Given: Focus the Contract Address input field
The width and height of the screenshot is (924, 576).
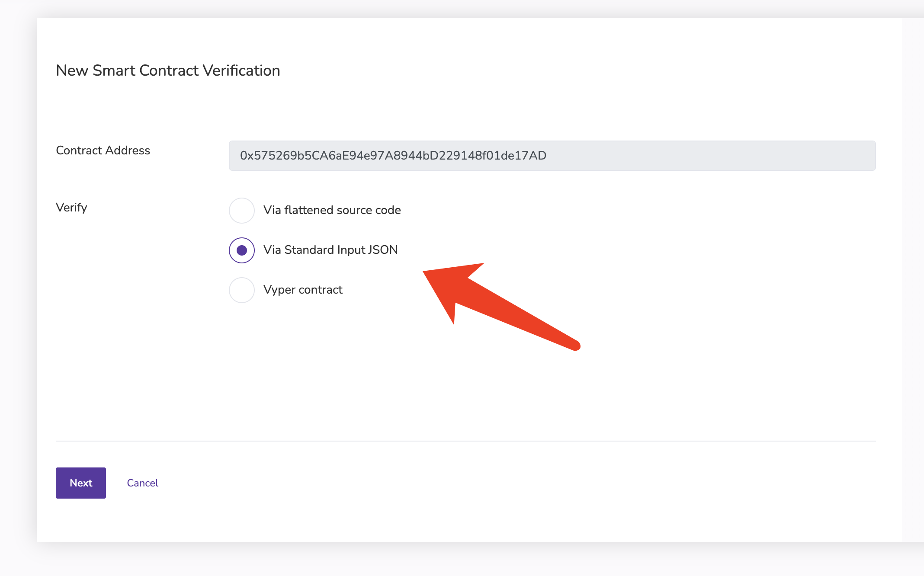Looking at the screenshot, I should 552,156.
